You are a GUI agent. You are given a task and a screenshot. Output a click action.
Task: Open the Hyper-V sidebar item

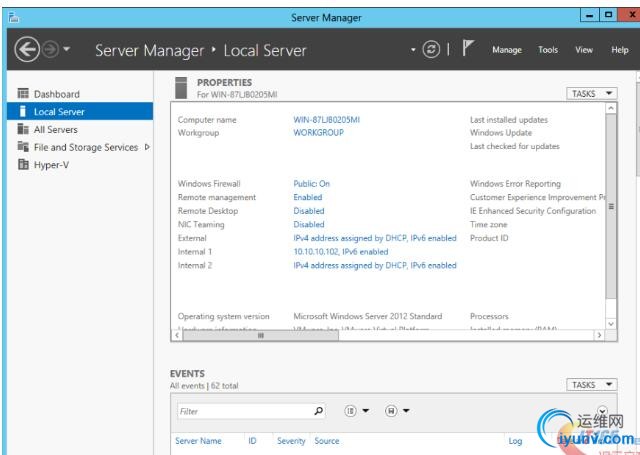(50, 165)
